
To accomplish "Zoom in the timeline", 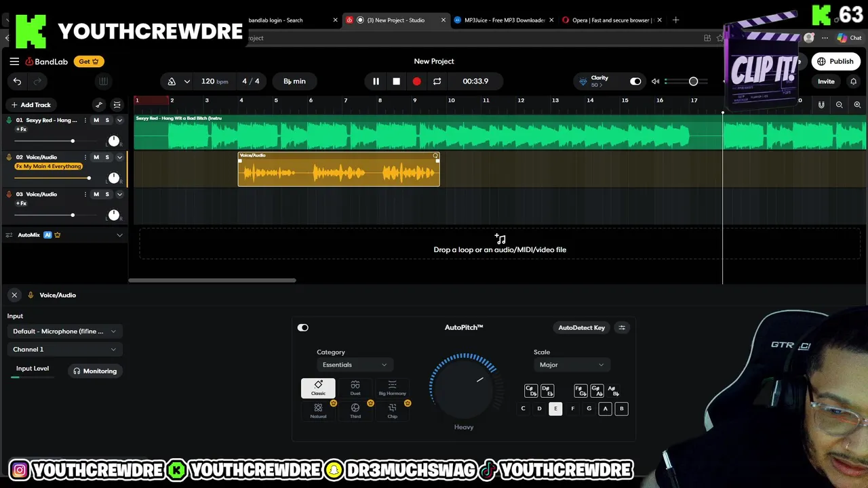I will coord(857,105).
